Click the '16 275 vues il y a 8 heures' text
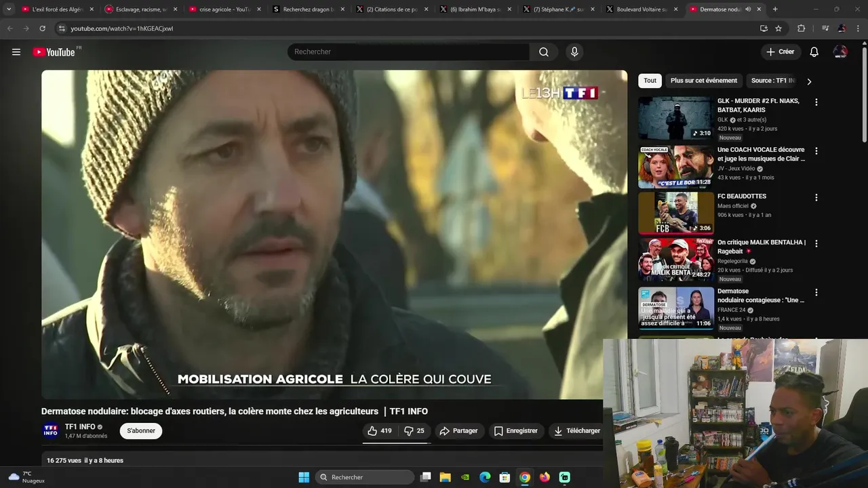The width and height of the screenshot is (868, 488). click(85, 461)
